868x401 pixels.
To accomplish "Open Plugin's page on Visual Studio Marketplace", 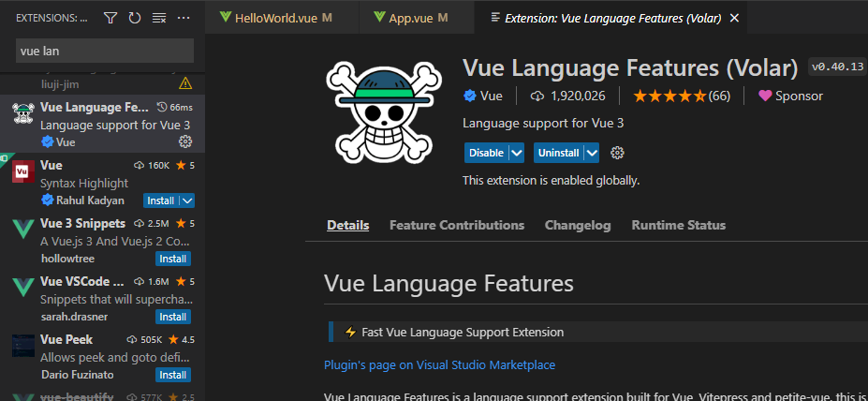I will click(439, 365).
